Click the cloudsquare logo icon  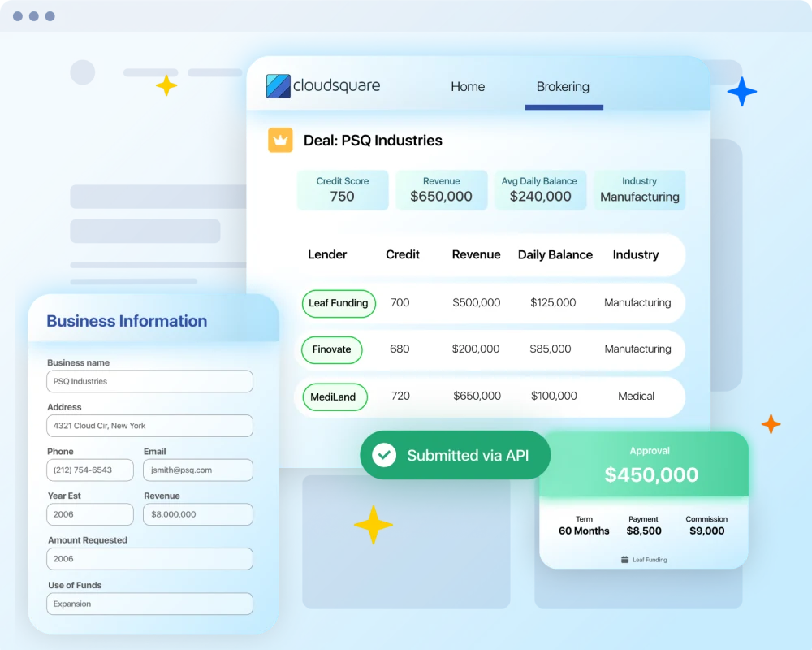(278, 86)
